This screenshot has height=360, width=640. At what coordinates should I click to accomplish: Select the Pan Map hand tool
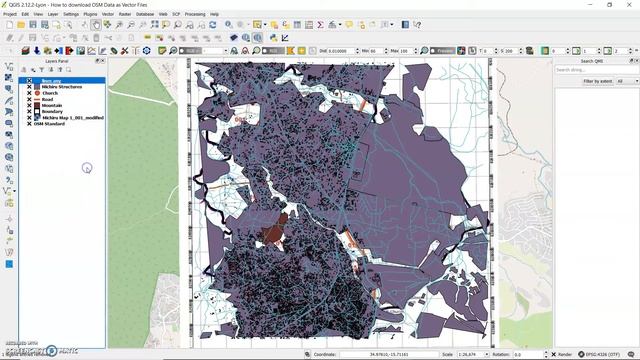click(96, 25)
